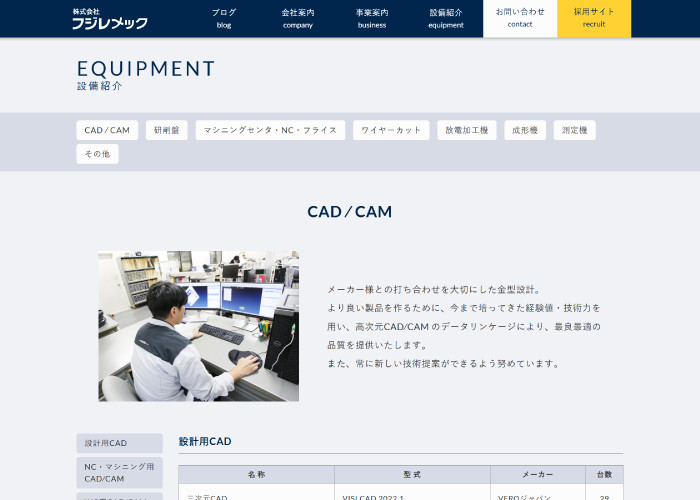This screenshot has height=500, width=700.
Task: Click the 名称 table column header
Action: pyautogui.click(x=256, y=474)
